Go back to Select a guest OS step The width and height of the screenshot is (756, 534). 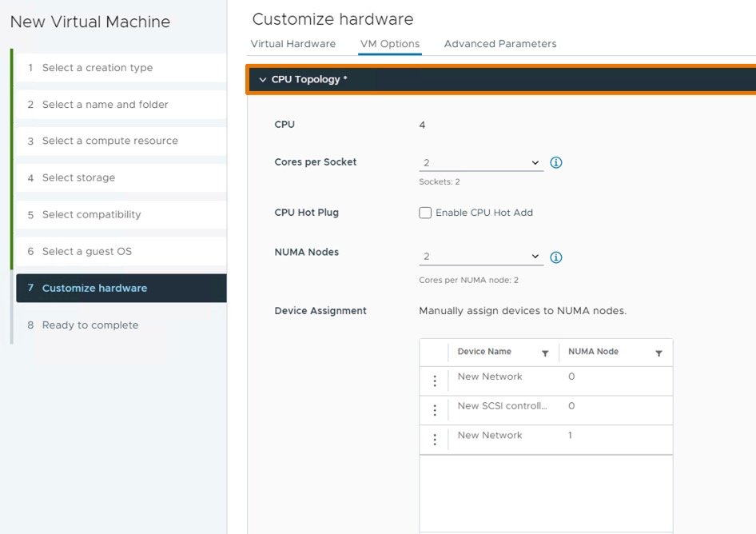click(86, 251)
